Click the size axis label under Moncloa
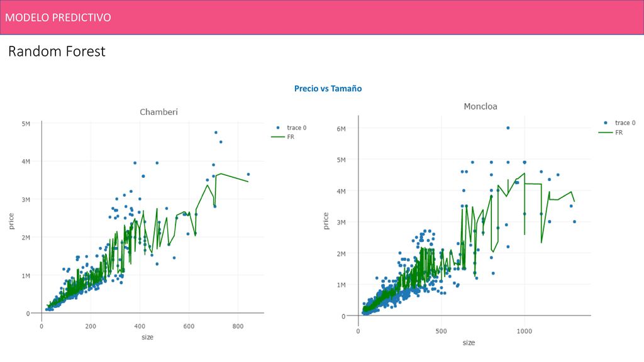 click(469, 343)
